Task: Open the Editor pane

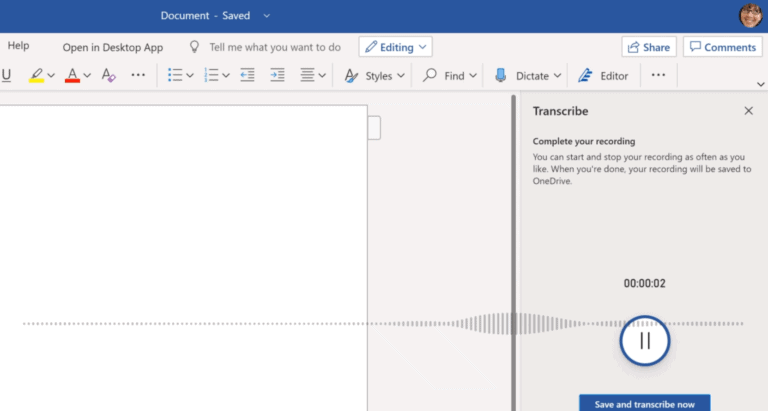Action: (x=603, y=75)
